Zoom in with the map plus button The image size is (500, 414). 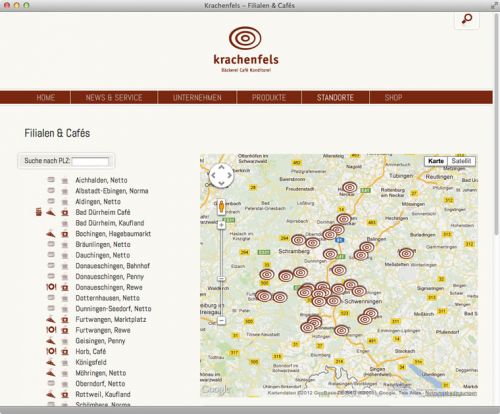point(222,225)
